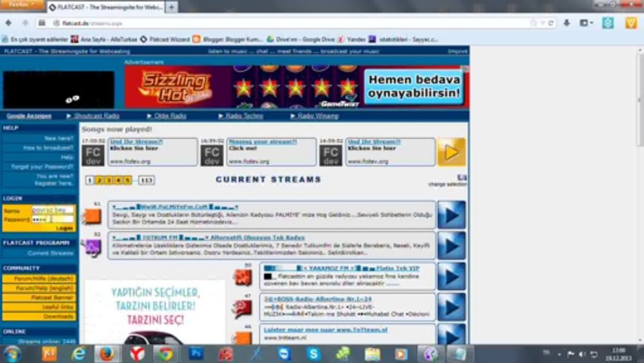The height and width of the screenshot is (363, 644).
Task: Open the Shoutcast Radio link
Action: pos(96,116)
